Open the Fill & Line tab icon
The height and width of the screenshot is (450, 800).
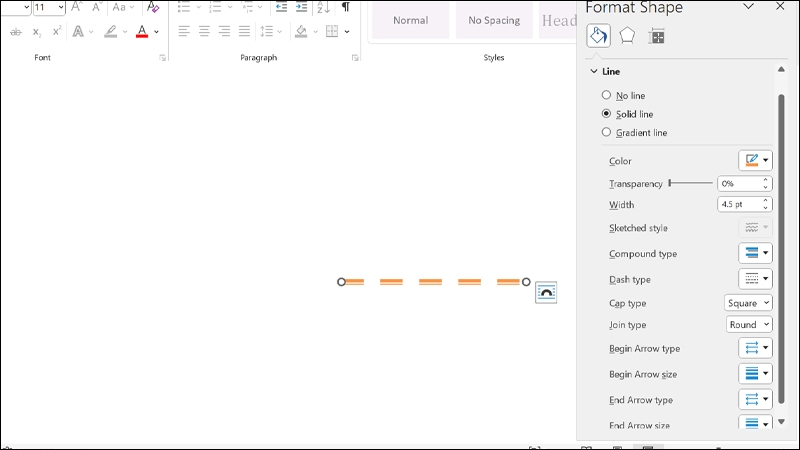coord(598,36)
